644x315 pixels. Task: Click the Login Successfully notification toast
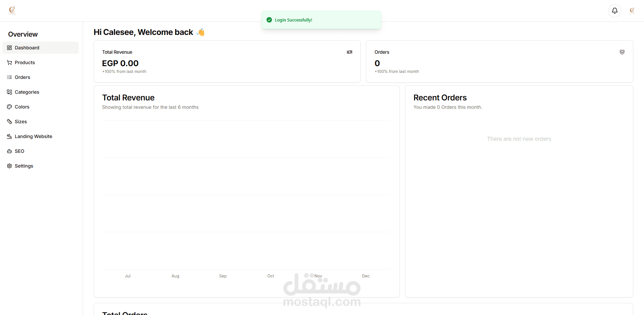point(321,20)
